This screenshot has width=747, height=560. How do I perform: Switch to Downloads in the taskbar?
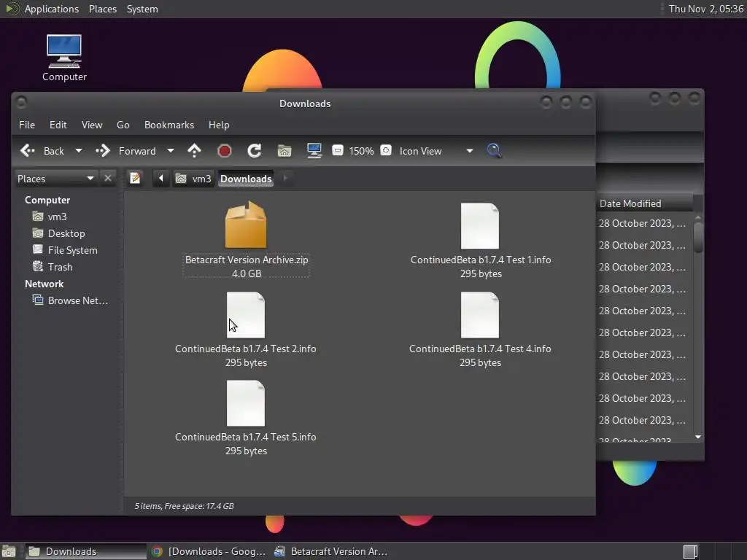point(85,551)
